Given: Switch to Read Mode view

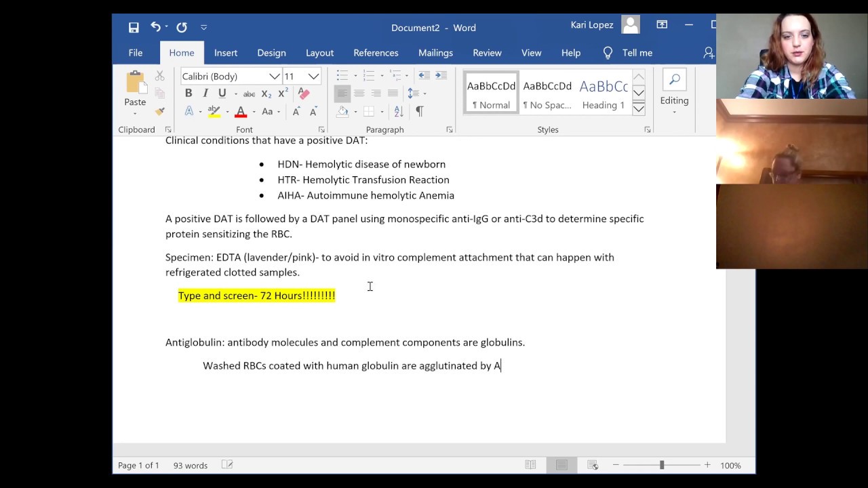Looking at the screenshot, I should tap(530, 465).
